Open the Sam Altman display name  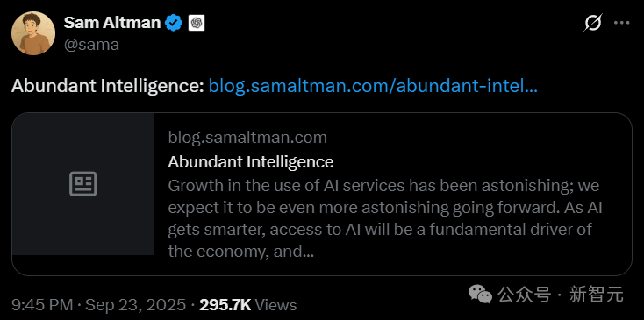[111, 23]
